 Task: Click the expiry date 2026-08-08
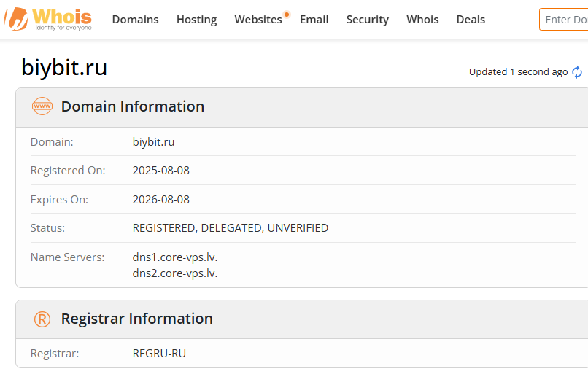pyautogui.click(x=161, y=199)
